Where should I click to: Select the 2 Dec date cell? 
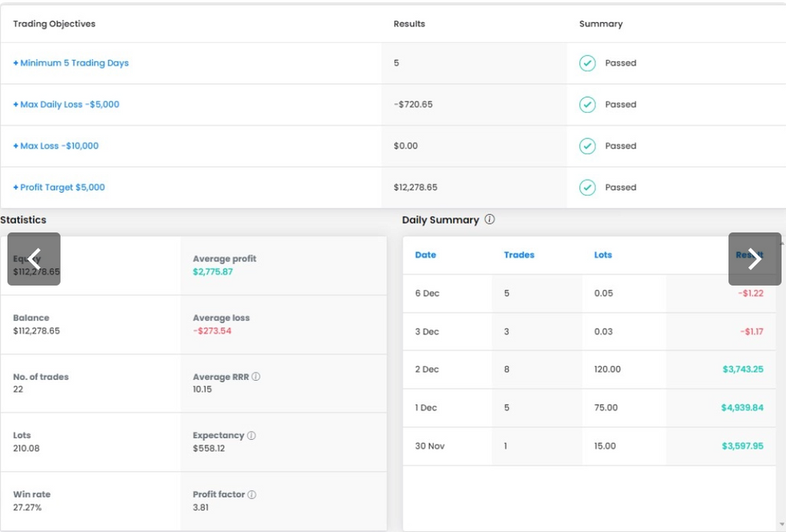427,369
